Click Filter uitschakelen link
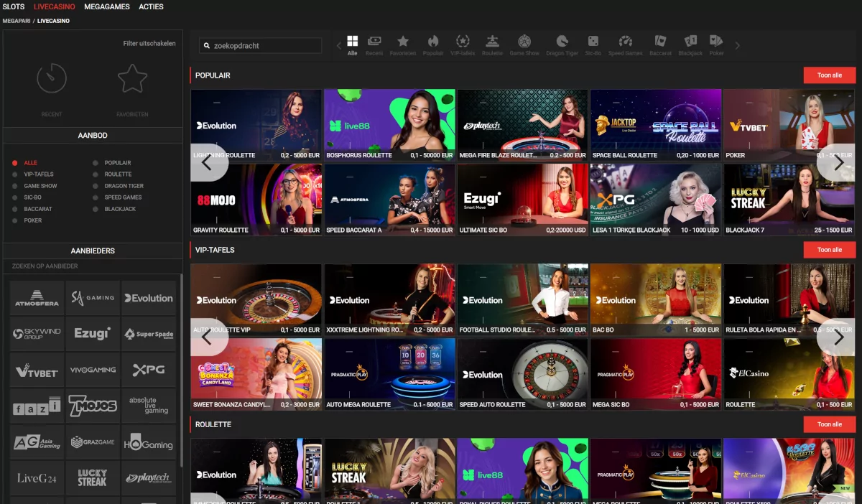The width and height of the screenshot is (862, 504). tap(149, 43)
